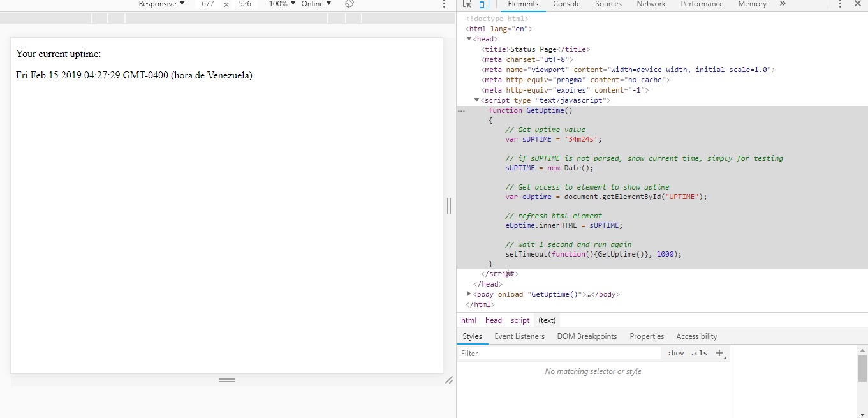Open the Online throttling dropdown
The image size is (868, 418).
[316, 4]
